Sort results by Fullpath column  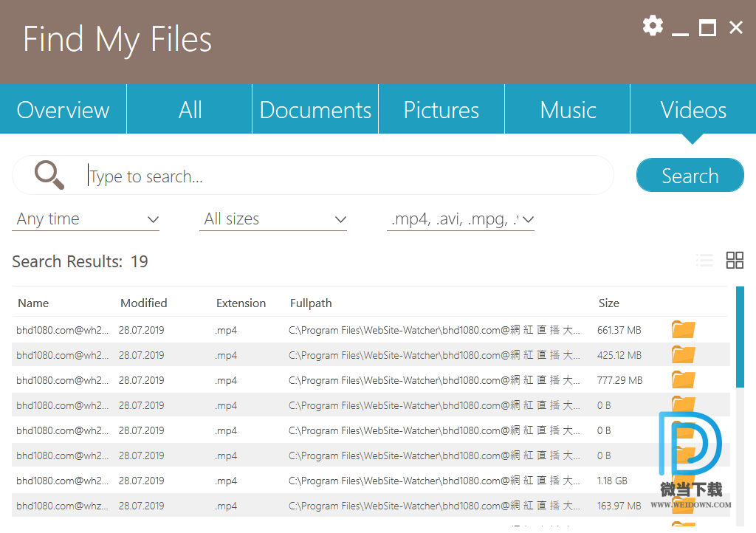point(311,303)
